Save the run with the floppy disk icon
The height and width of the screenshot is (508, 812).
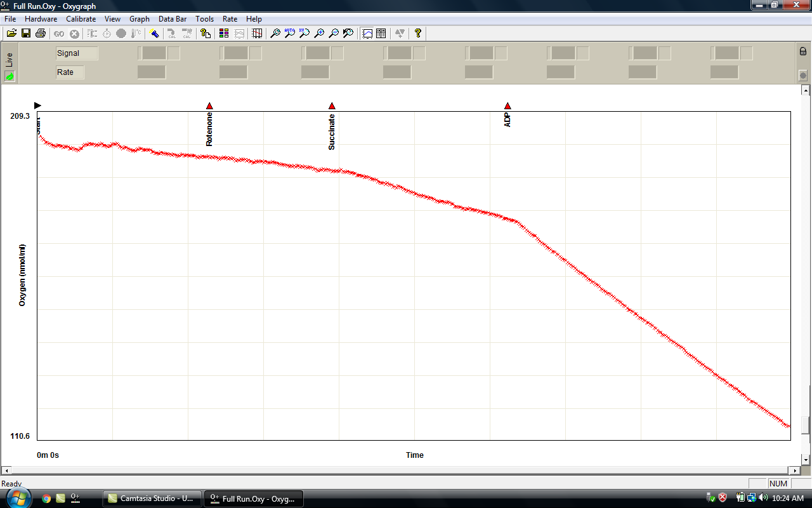(26, 33)
